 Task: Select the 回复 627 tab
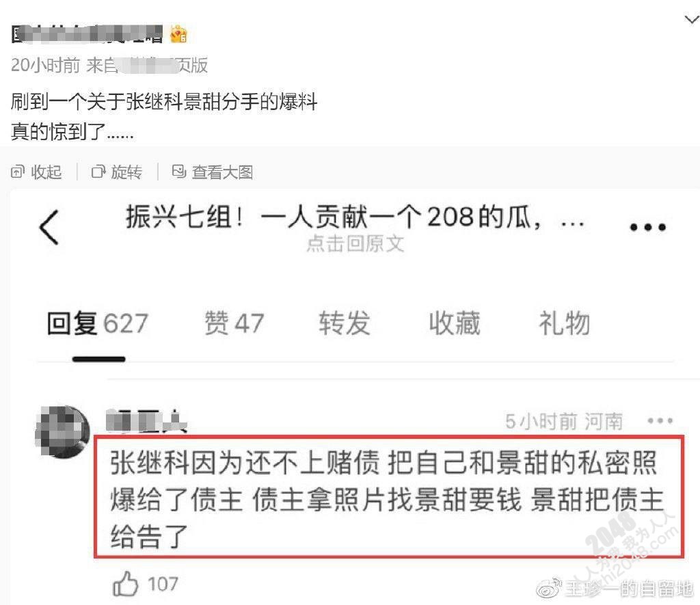[x=97, y=323]
